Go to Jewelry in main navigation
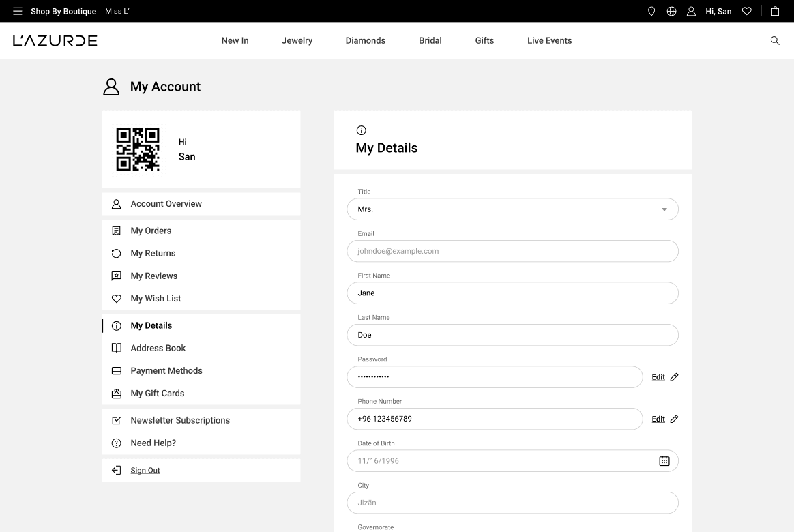Viewport: 794px width, 532px height. 297,41
